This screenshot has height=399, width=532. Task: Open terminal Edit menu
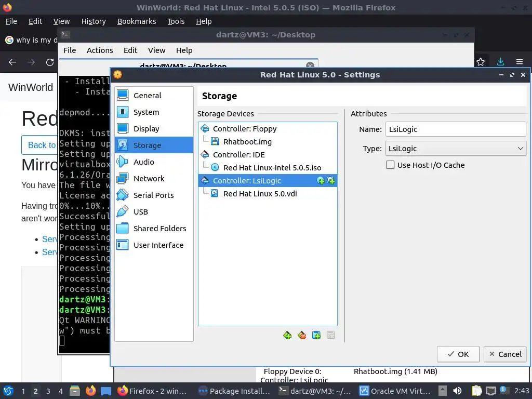pos(130,50)
